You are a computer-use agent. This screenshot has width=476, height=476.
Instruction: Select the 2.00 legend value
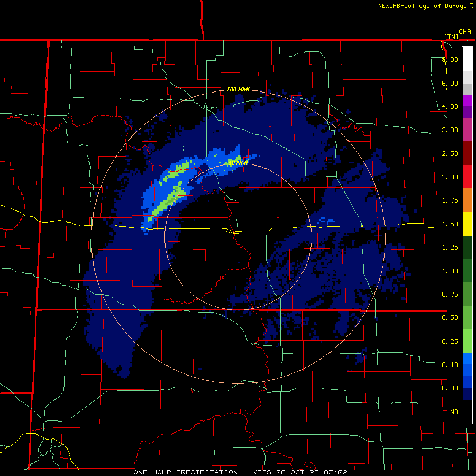(450, 177)
